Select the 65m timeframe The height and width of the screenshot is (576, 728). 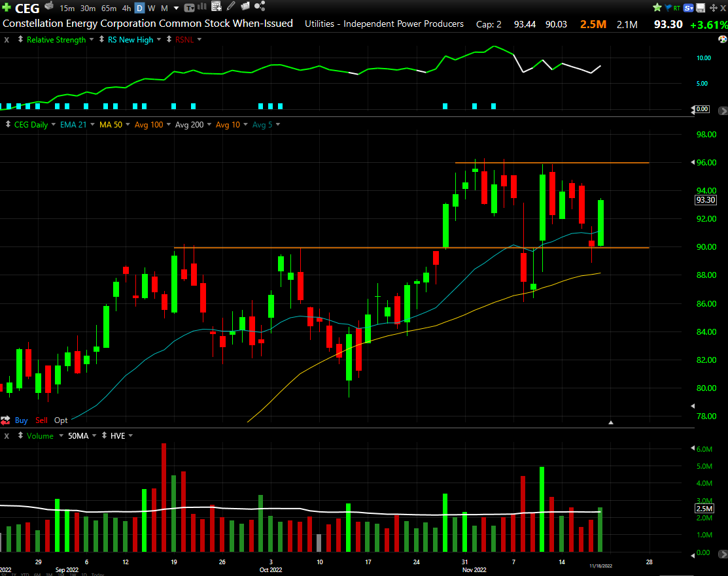(109, 8)
